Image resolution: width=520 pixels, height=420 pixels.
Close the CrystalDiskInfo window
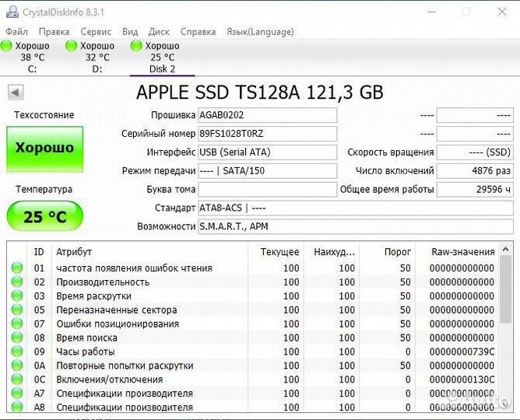click(502, 12)
